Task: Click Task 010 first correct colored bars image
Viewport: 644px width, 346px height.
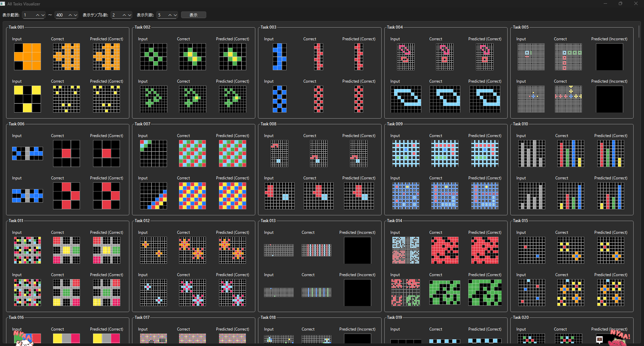Action: (570, 154)
